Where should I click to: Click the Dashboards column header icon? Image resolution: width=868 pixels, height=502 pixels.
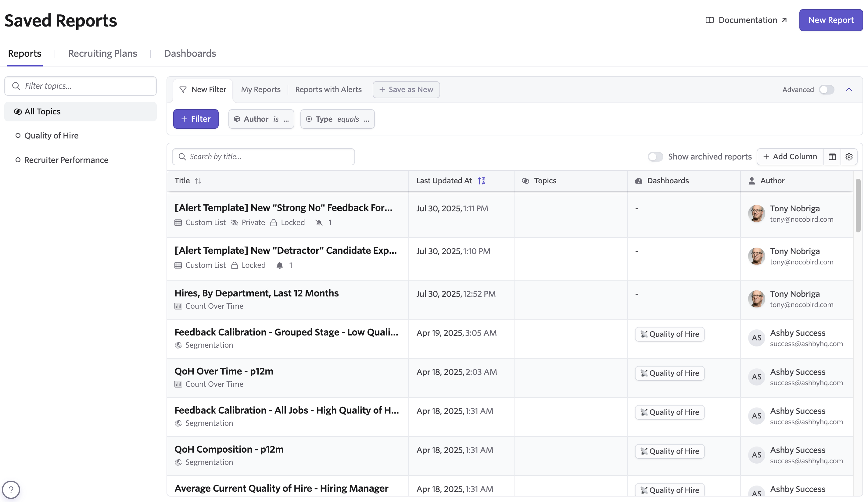point(638,181)
